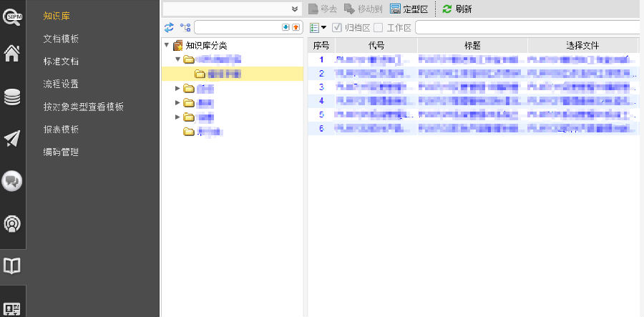Open the chat bubble icon in sidebar
The image size is (644, 317).
click(12, 181)
